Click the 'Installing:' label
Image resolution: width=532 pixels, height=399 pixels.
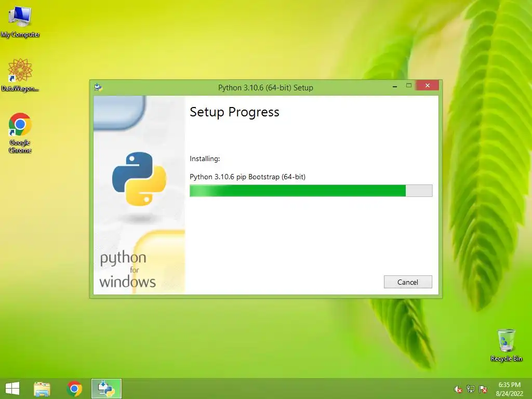click(x=205, y=159)
